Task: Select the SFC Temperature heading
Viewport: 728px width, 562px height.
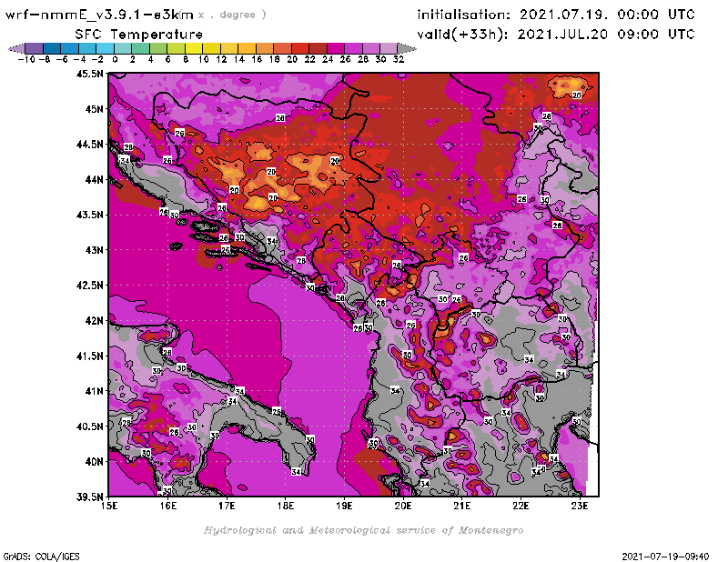Action: pos(139,35)
